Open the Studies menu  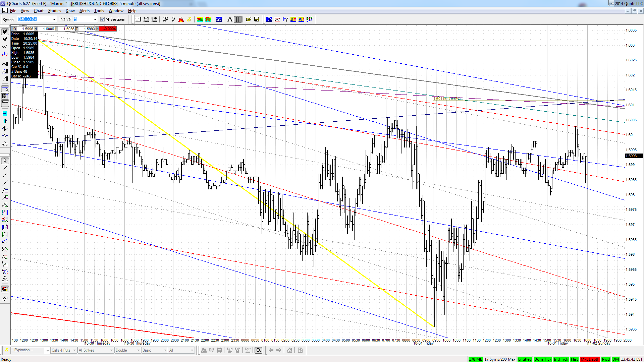[x=54, y=11]
